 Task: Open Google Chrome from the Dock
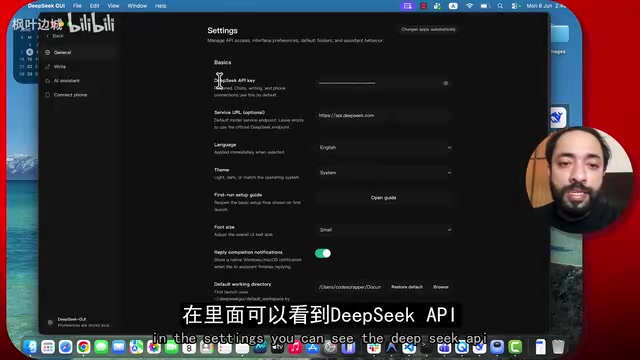coord(83,347)
